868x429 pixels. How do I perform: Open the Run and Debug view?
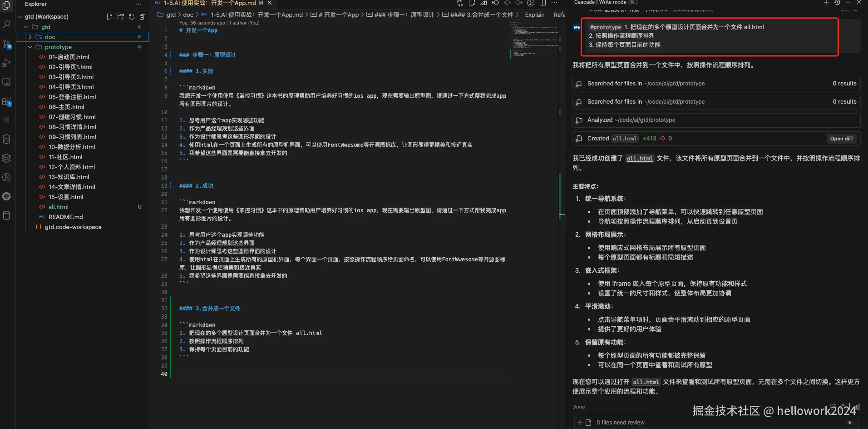coord(6,63)
